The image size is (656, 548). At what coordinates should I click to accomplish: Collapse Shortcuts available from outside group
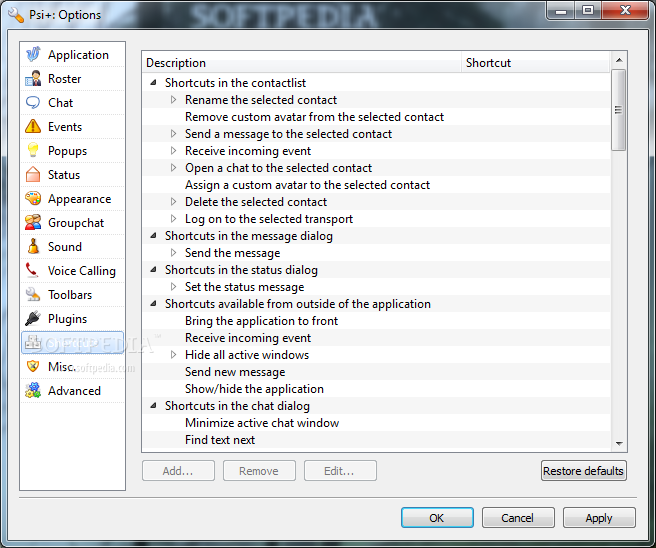click(154, 304)
